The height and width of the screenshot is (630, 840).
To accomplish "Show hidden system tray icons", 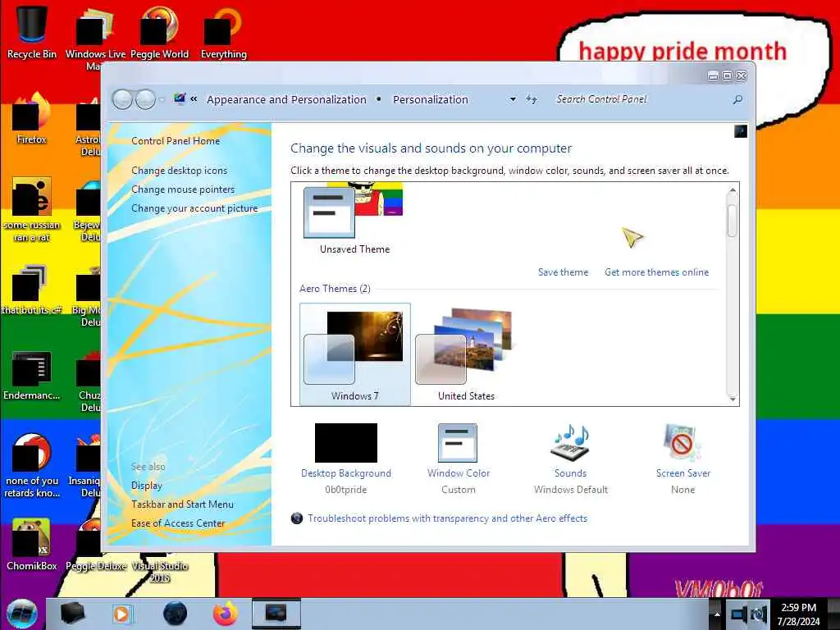I will 717,614.
